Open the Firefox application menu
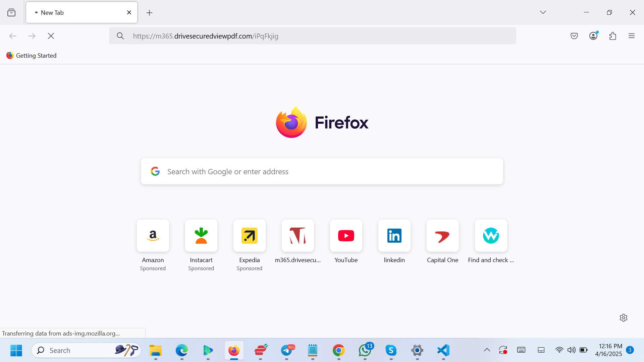 point(632,36)
